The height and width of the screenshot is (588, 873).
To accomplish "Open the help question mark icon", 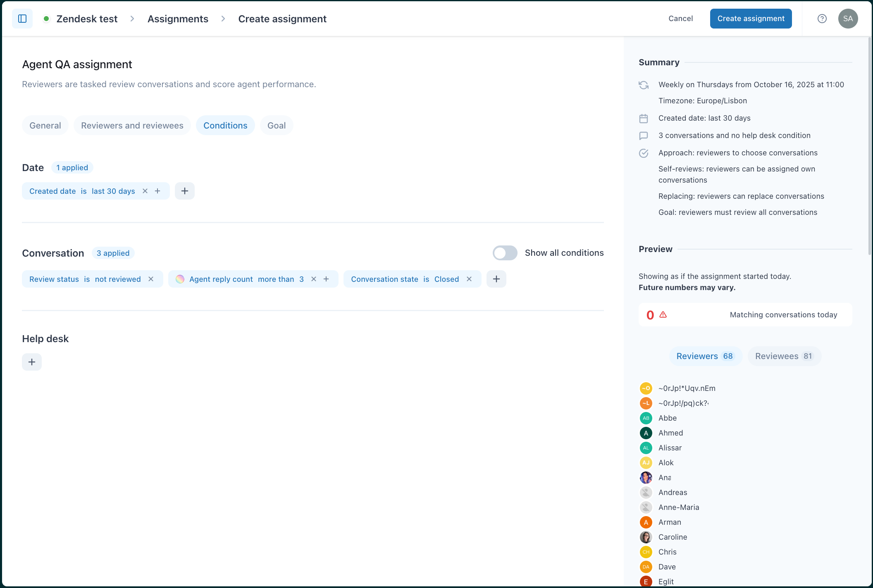I will (x=822, y=19).
